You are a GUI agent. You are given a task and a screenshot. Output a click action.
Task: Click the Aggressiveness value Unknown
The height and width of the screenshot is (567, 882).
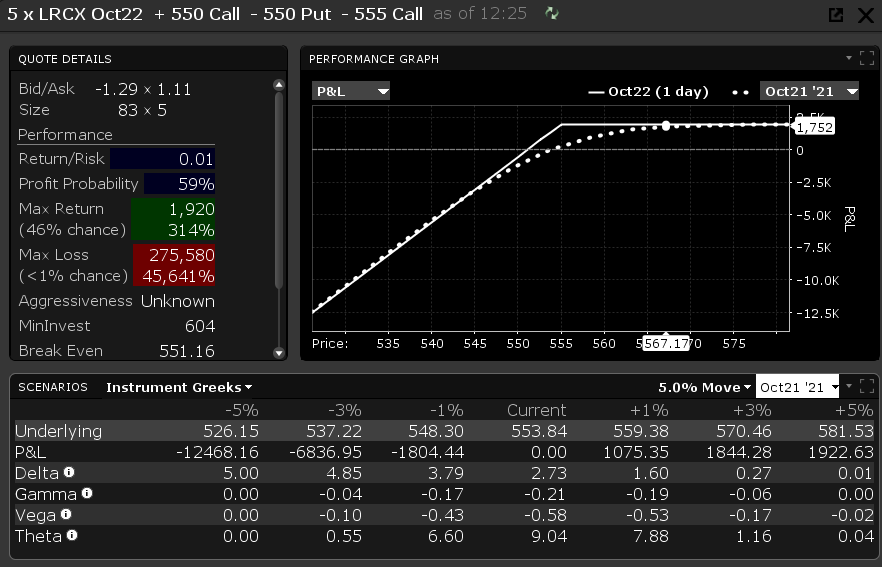178,302
